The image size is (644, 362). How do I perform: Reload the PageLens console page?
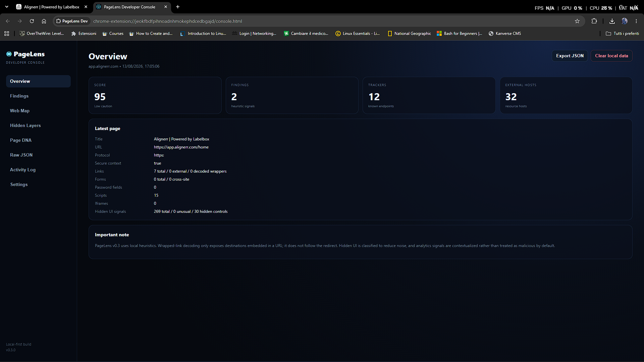[x=32, y=21]
